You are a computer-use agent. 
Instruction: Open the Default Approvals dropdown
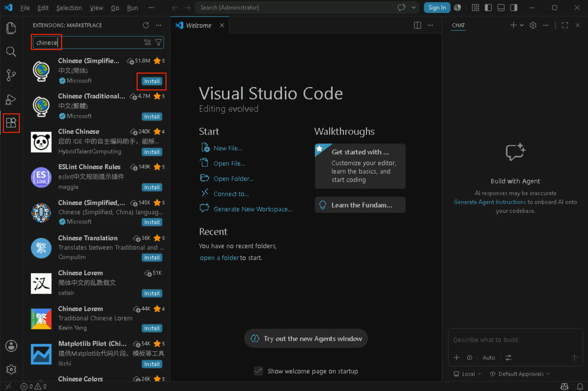point(520,374)
